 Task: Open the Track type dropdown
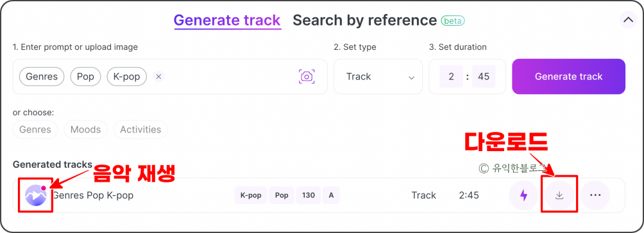tap(378, 77)
